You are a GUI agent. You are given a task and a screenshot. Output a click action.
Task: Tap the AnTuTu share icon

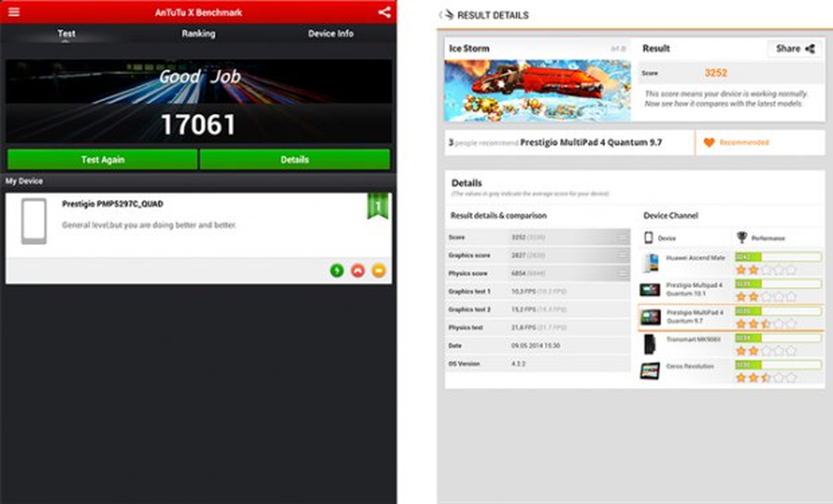384,13
